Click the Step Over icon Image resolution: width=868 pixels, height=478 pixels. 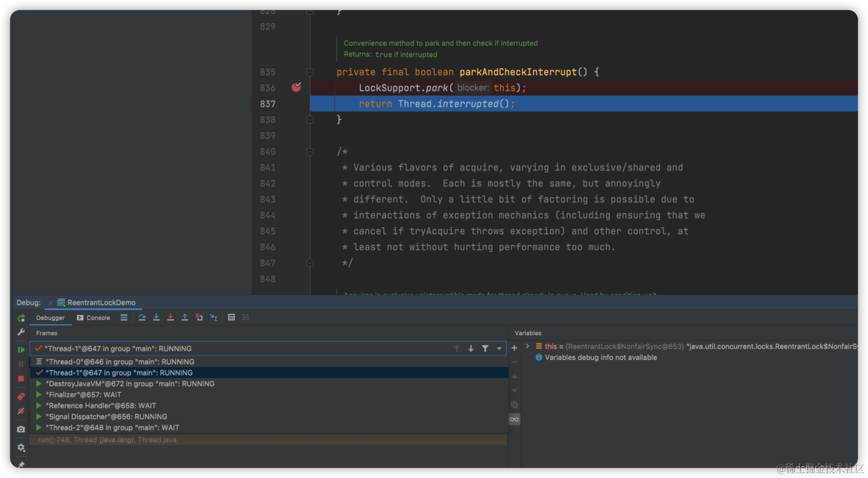click(142, 317)
